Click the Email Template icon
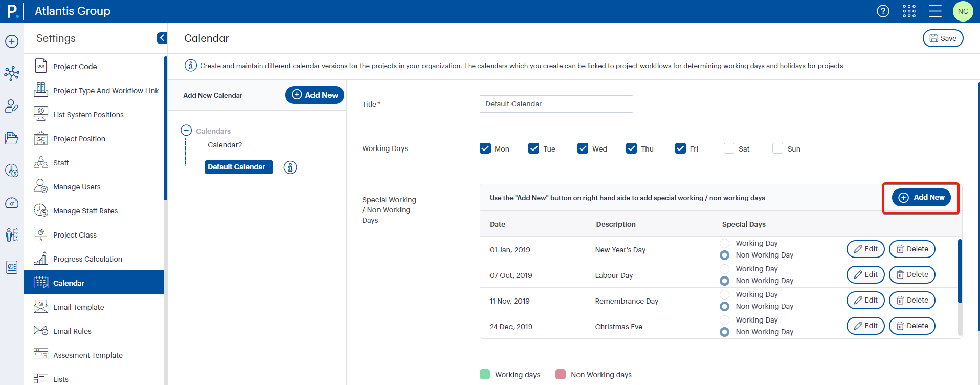The height and width of the screenshot is (385, 980). 41,307
